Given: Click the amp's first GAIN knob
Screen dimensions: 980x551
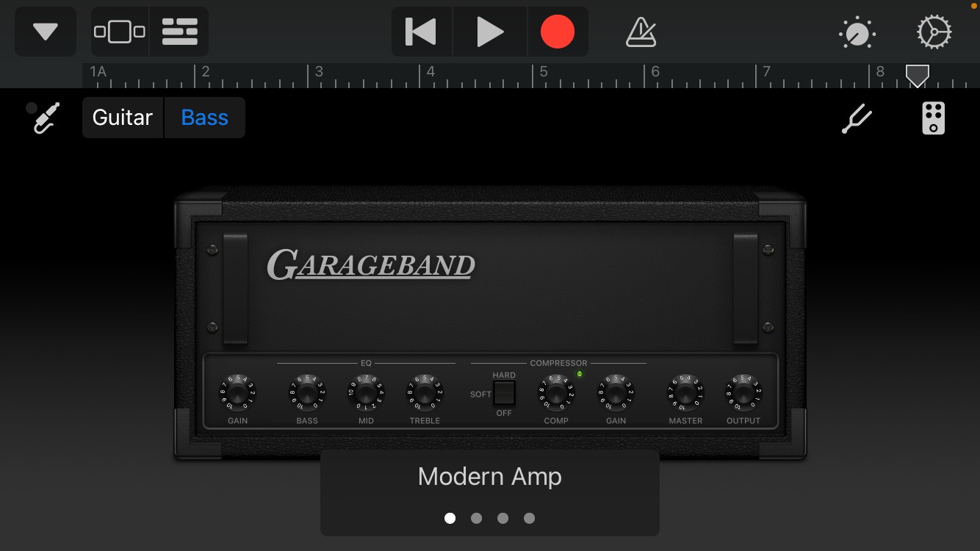Looking at the screenshot, I should tap(237, 392).
